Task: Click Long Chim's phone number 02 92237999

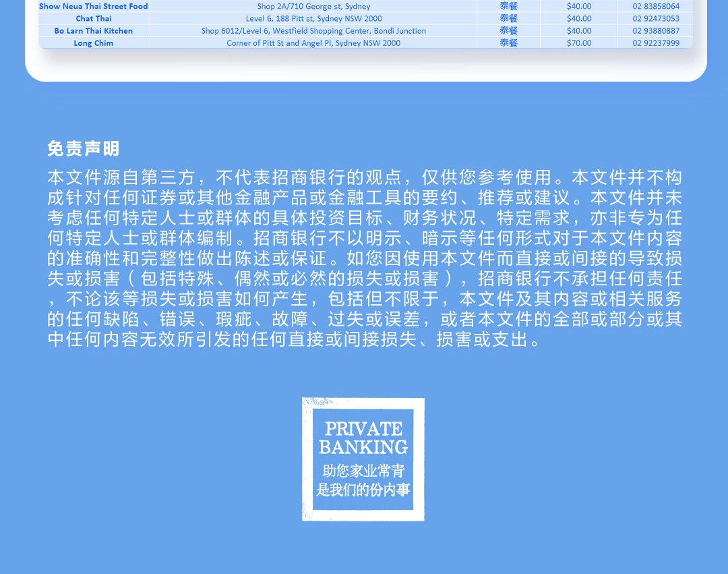Action: click(x=655, y=42)
